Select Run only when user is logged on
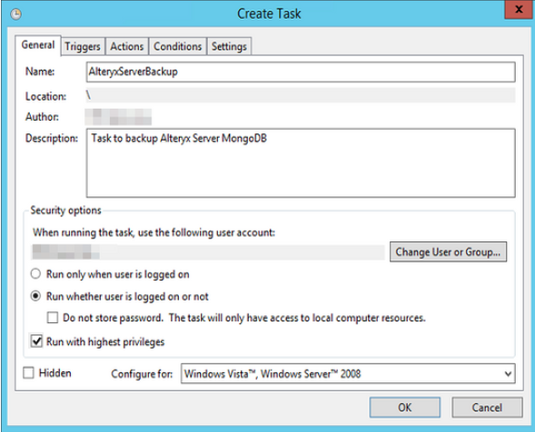 [35, 274]
